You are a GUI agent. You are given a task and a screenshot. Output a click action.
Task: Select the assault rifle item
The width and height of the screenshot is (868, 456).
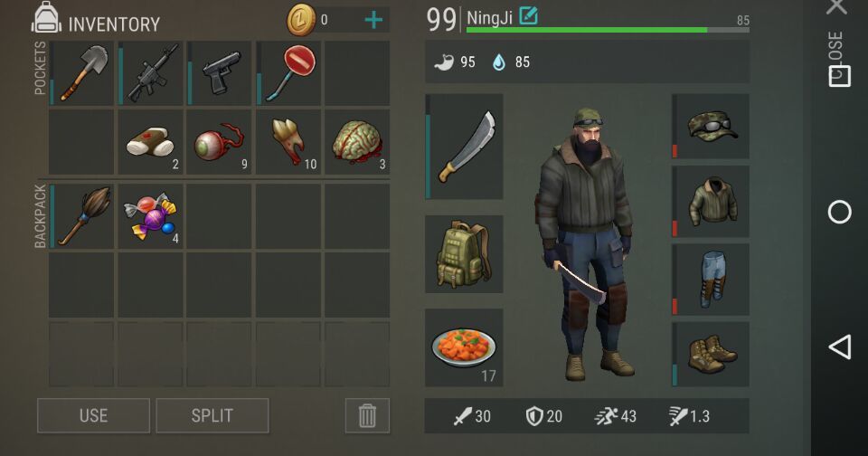pyautogui.click(x=151, y=73)
